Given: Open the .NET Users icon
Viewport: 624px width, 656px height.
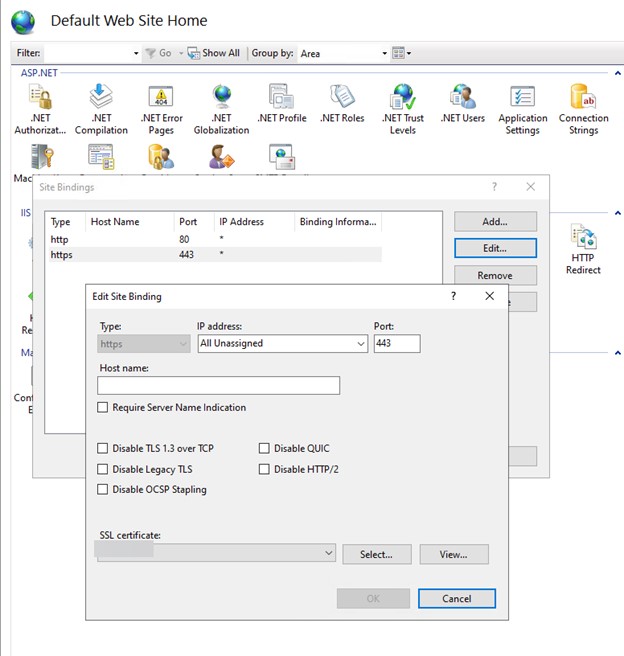Looking at the screenshot, I should (463, 97).
